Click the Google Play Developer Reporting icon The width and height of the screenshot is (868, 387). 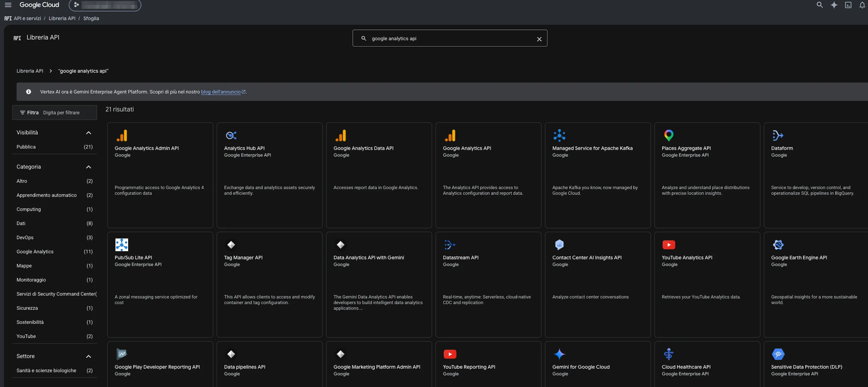pos(122,354)
